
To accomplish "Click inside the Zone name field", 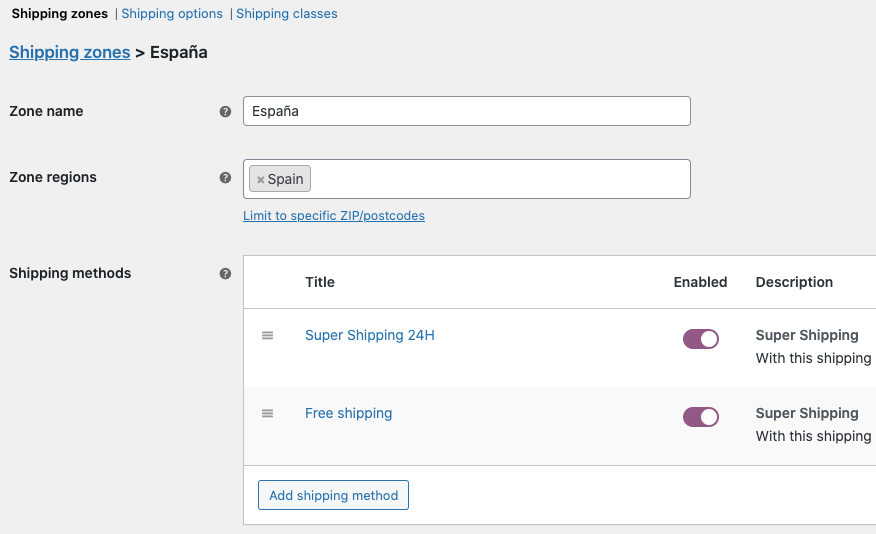I will pos(467,111).
